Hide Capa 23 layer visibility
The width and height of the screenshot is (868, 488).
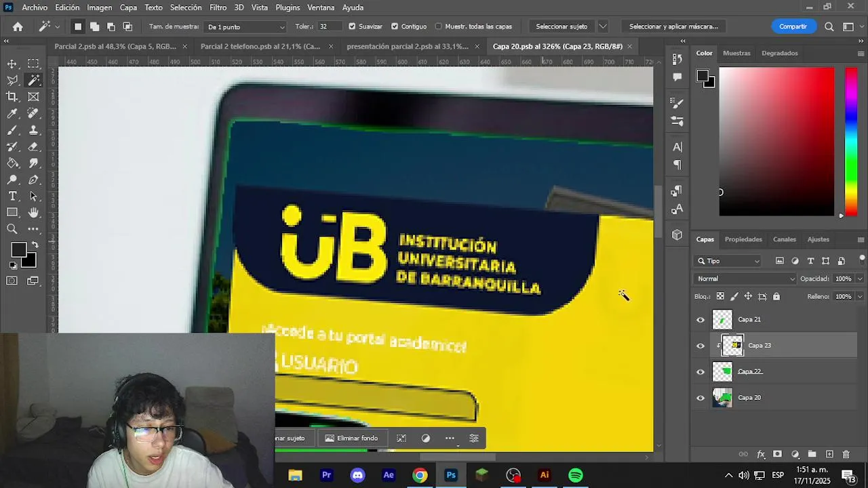(x=701, y=346)
